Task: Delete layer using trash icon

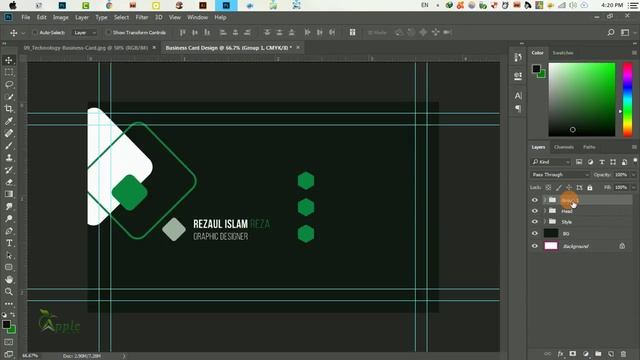Action: pos(623,353)
